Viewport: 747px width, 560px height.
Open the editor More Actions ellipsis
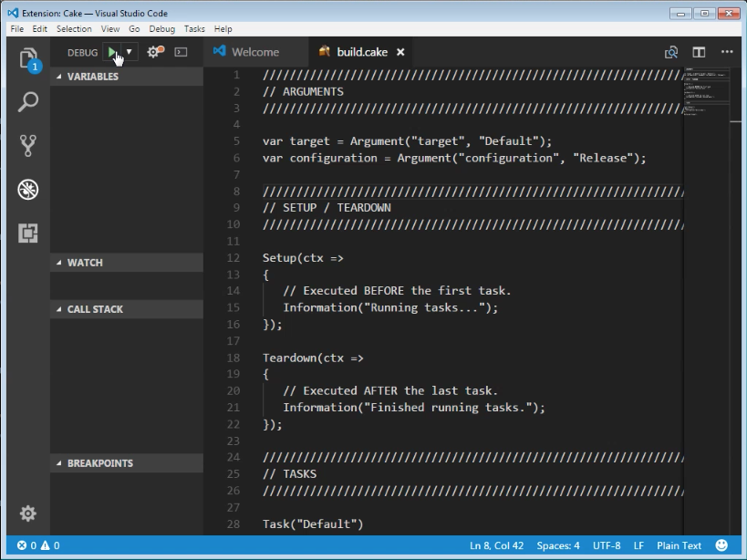point(727,51)
